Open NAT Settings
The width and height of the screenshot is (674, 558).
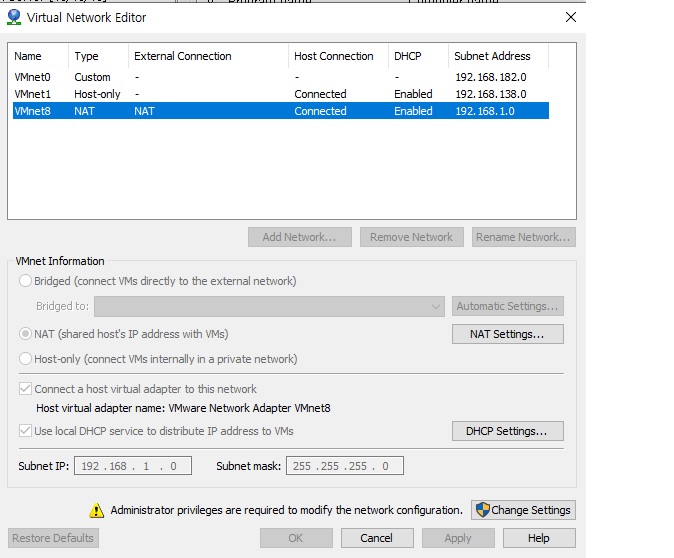tap(508, 334)
